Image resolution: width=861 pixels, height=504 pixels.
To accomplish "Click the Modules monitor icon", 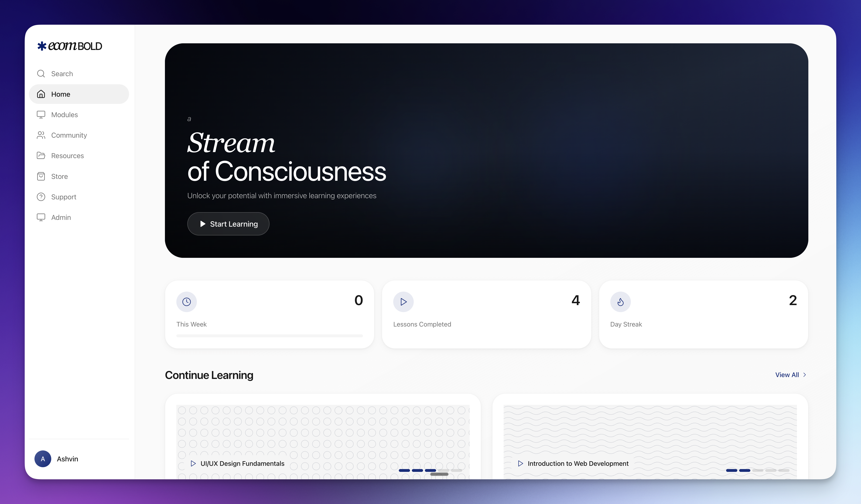I will click(41, 114).
